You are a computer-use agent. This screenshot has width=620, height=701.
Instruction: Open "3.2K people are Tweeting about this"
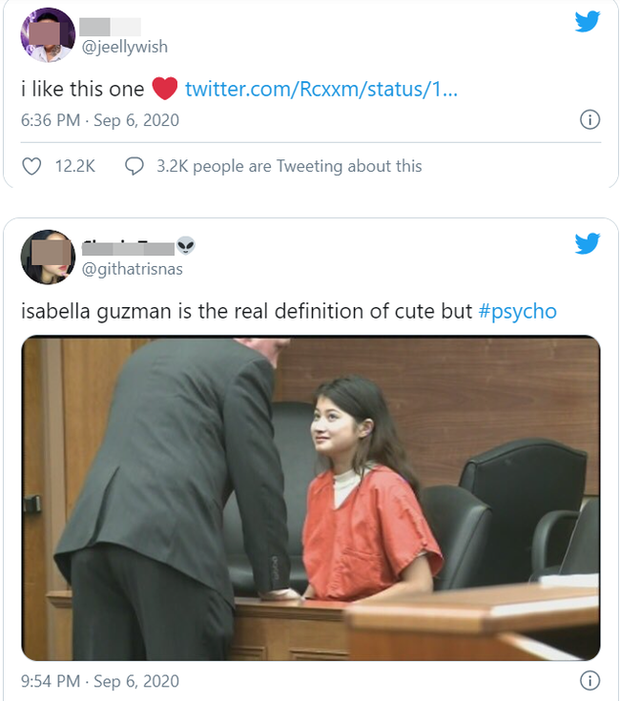point(289,166)
